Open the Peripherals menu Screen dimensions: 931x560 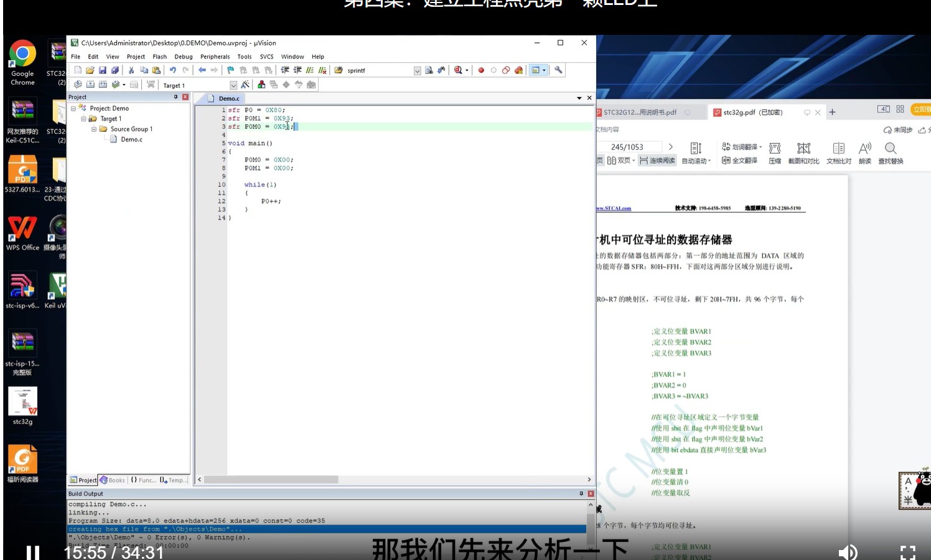[x=215, y=57]
